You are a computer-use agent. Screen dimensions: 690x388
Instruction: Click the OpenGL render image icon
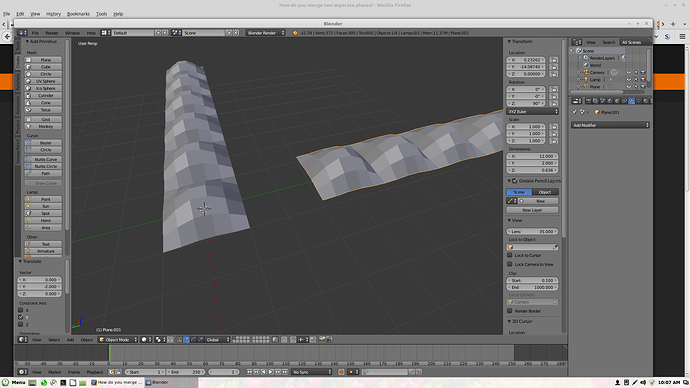click(x=322, y=340)
